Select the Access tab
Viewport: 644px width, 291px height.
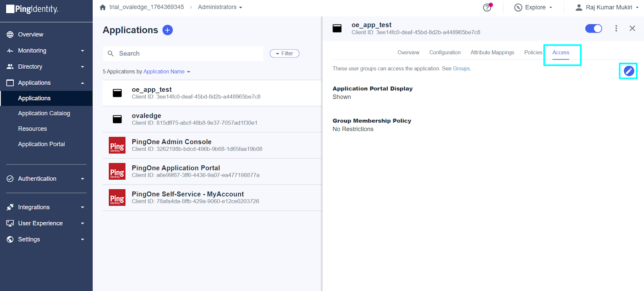(x=561, y=53)
